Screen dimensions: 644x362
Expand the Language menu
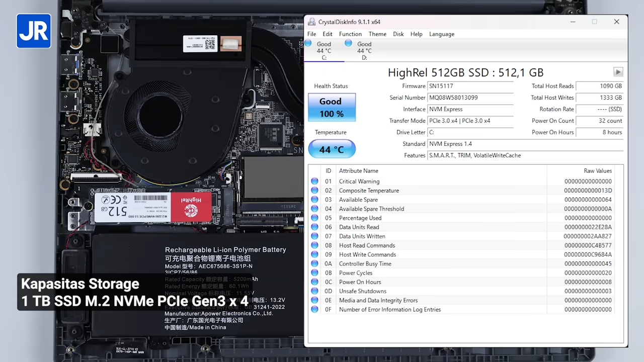441,34
